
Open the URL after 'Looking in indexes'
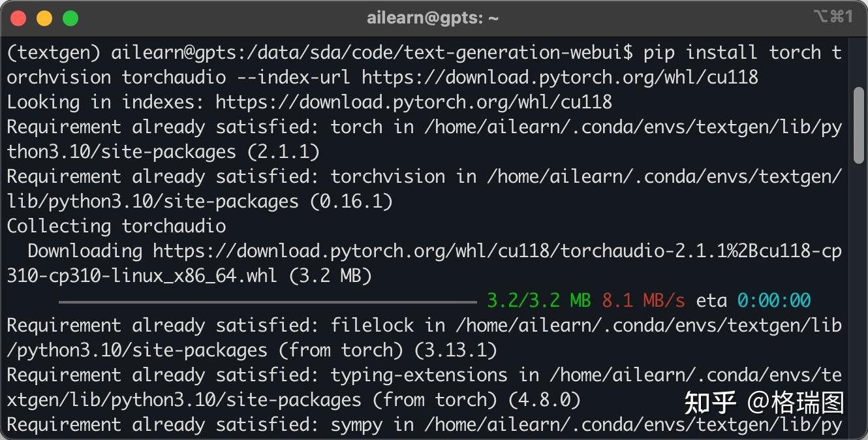(x=414, y=102)
